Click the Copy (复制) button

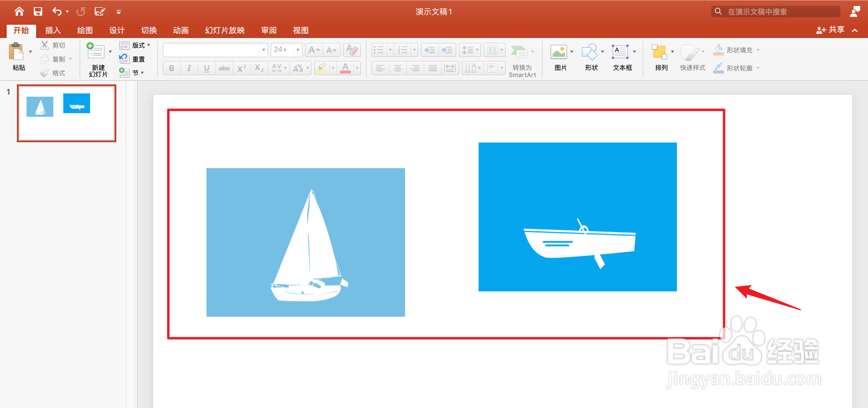[x=53, y=59]
